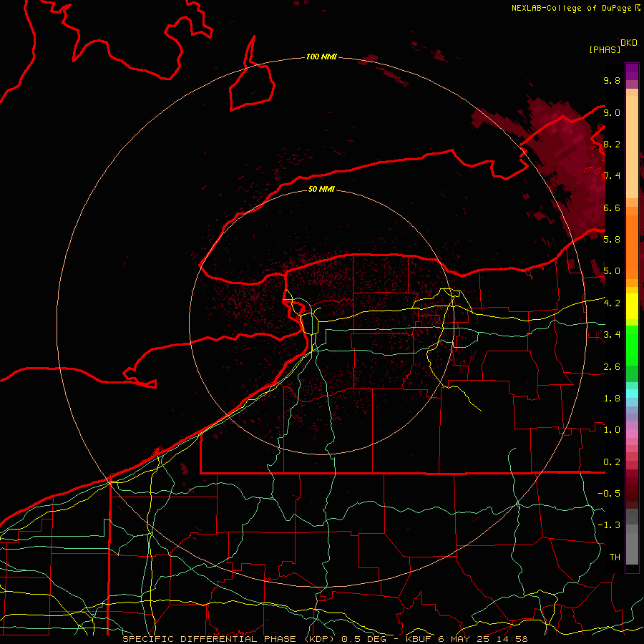
Task: Click the 5.0 legend value
Action: [x=612, y=271]
